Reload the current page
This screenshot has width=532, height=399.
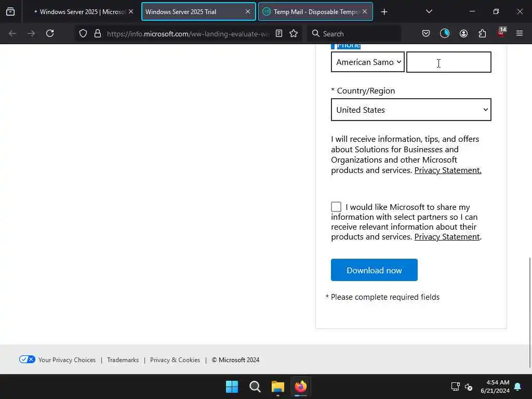click(x=50, y=33)
